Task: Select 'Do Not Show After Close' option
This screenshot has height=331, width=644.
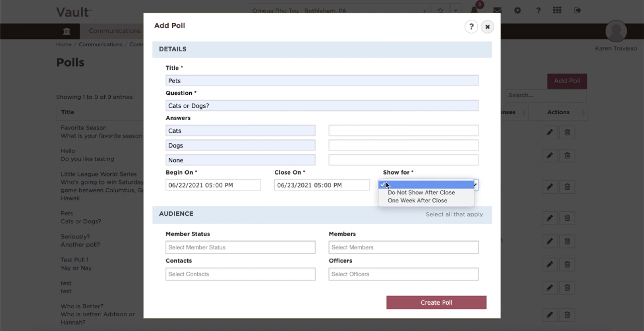Action: [426, 192]
